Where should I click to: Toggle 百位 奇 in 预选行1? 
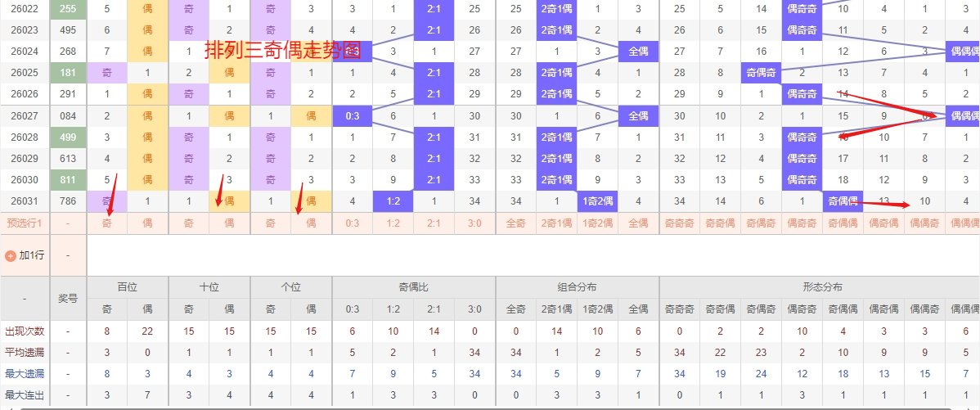(107, 223)
